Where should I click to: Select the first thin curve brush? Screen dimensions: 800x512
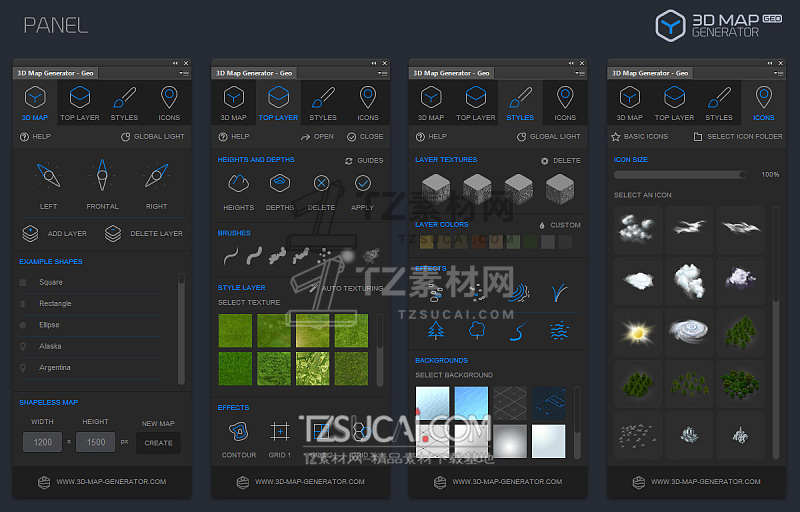click(x=231, y=255)
